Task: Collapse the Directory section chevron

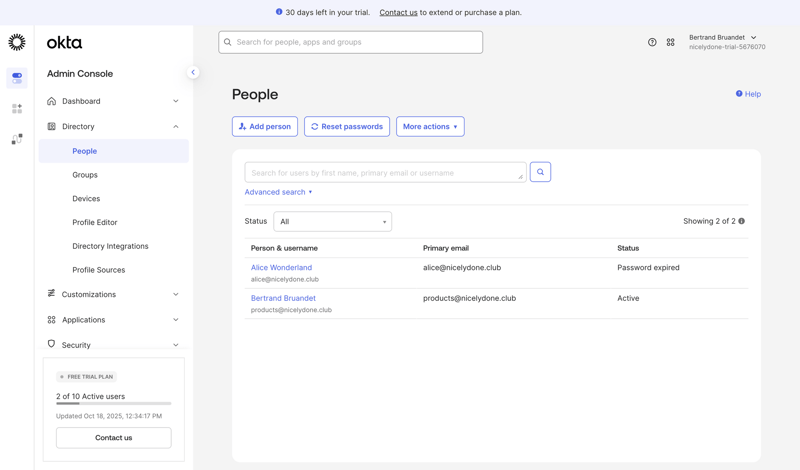Action: [x=176, y=127]
